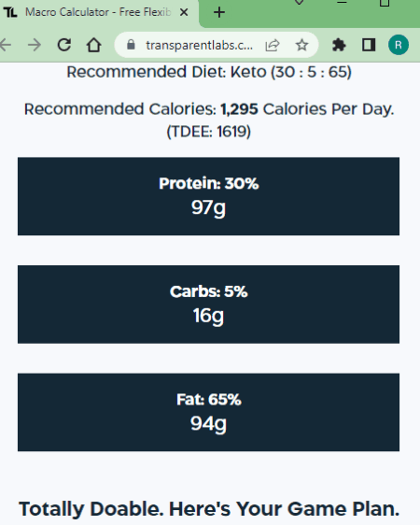Screen dimensions: 420x525
Task: Click the Protein 30% result box
Action: pyautogui.click(x=208, y=196)
